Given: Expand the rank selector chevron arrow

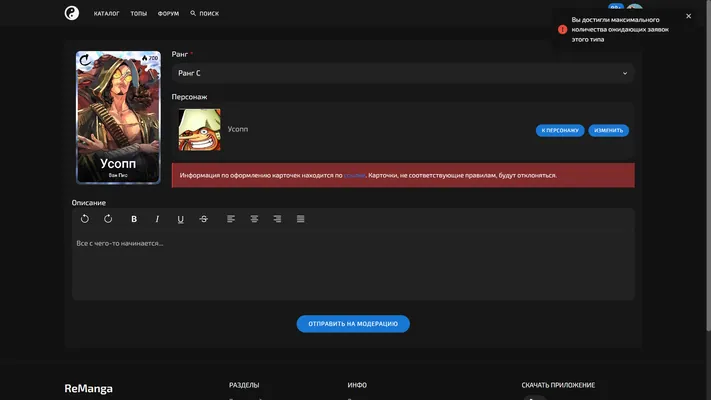Looking at the screenshot, I should [x=625, y=73].
